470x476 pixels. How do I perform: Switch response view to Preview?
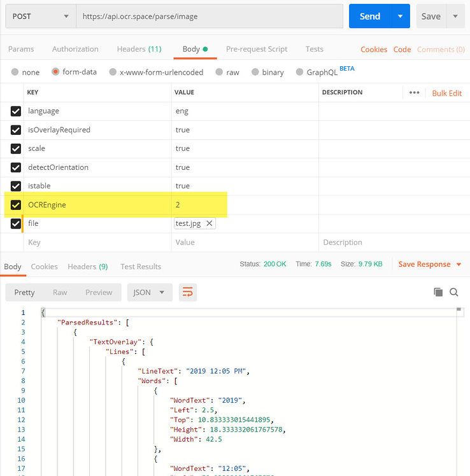(x=99, y=292)
